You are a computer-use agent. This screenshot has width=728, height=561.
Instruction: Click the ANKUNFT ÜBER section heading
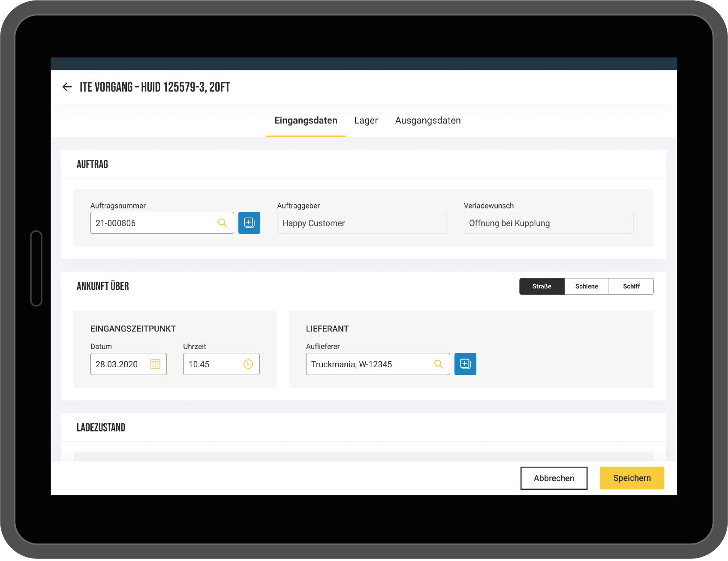(103, 286)
